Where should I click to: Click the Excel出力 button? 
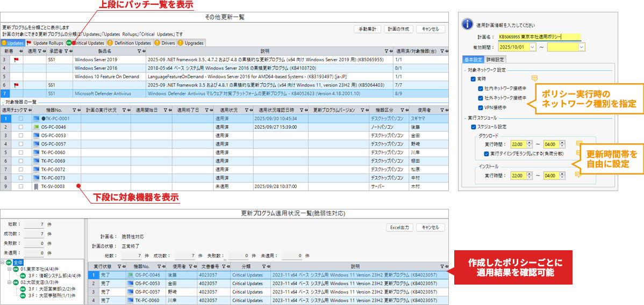pos(399,228)
